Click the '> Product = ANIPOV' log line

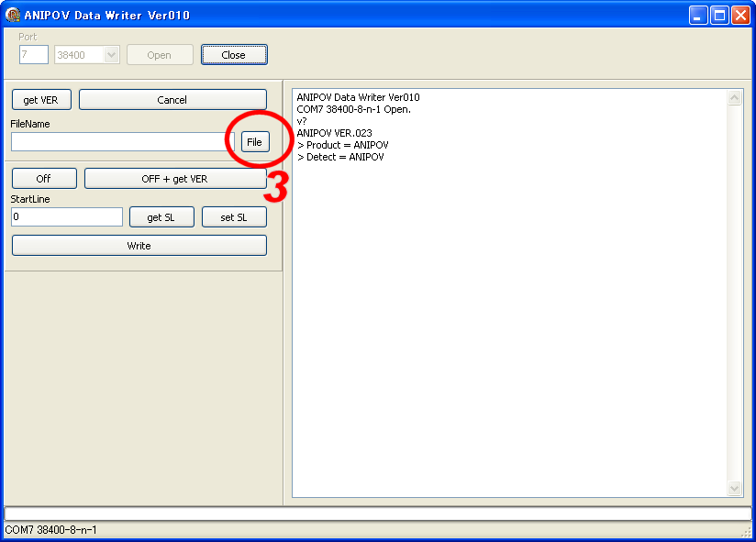[343, 145]
